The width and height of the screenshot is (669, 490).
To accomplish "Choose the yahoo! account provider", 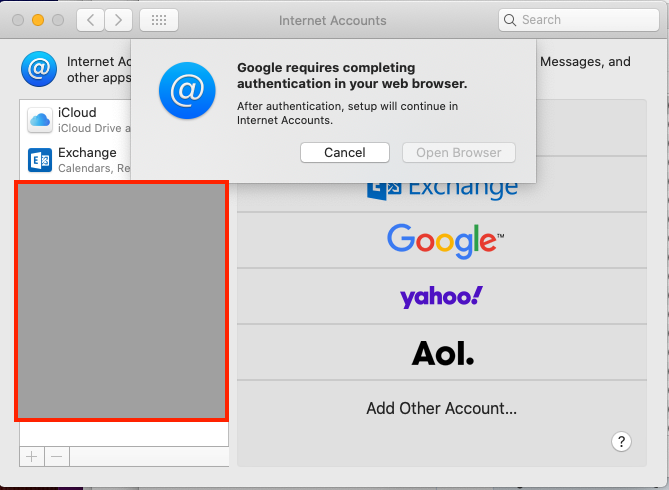I will pos(442,296).
